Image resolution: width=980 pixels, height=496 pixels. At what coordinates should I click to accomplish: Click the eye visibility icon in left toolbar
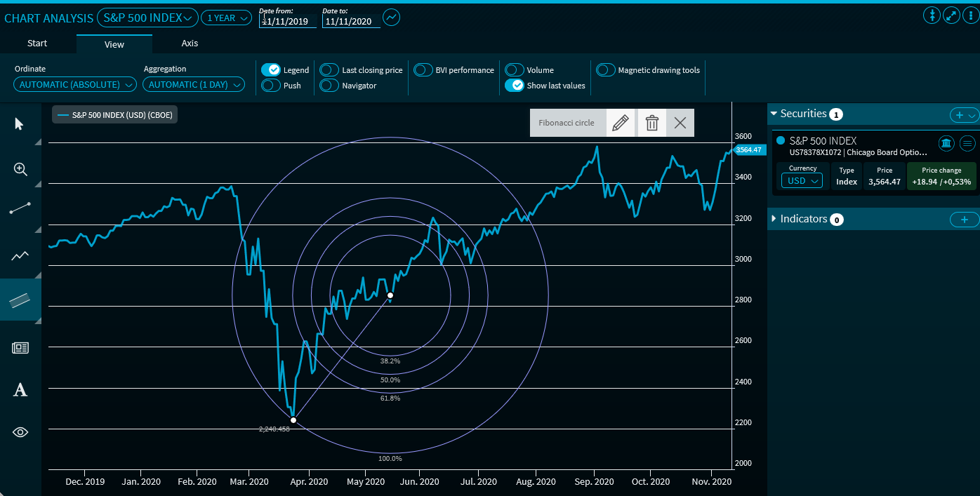pyautogui.click(x=20, y=432)
